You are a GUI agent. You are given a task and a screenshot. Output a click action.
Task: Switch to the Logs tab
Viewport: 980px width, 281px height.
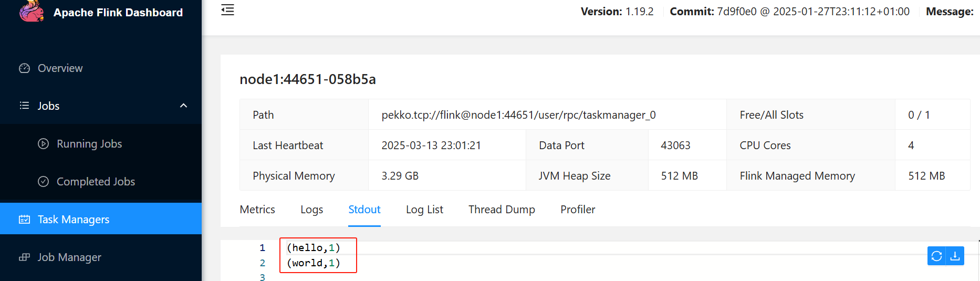311,210
